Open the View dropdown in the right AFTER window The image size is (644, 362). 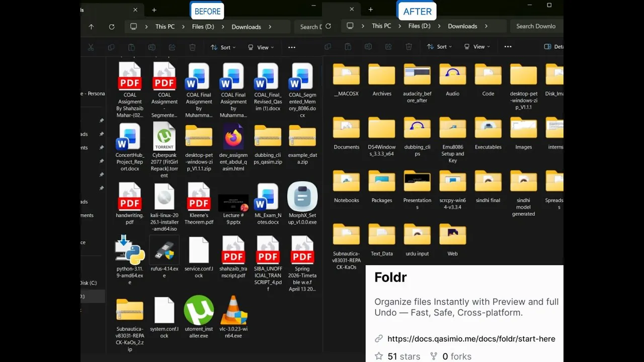[x=477, y=47]
